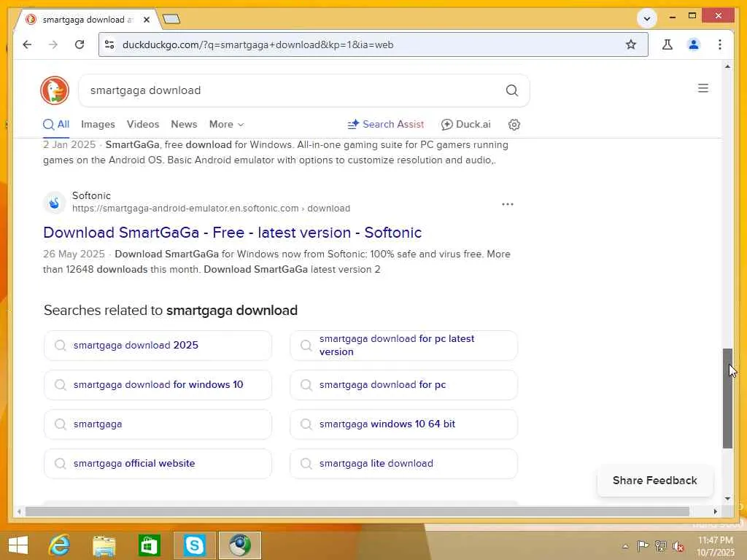The height and width of the screenshot is (560, 747).
Task: View site information icon in address bar
Action: 109,44
